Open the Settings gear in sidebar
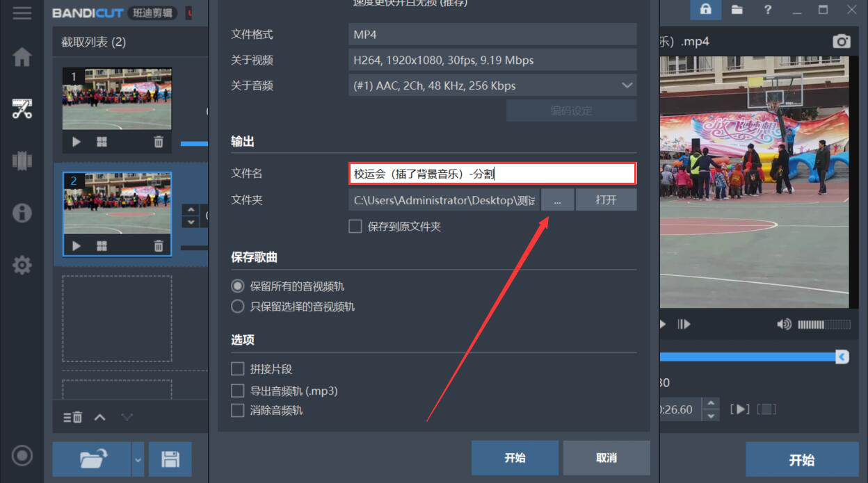Viewport: 868px width, 483px height. (x=22, y=265)
